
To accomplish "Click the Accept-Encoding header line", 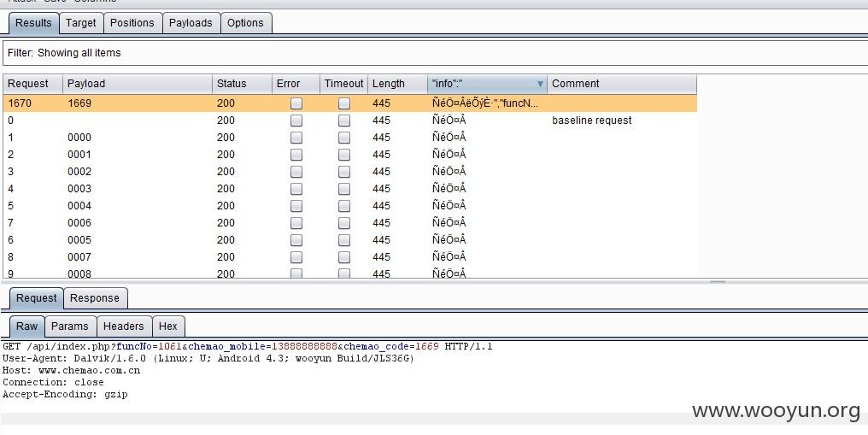I will (65, 395).
